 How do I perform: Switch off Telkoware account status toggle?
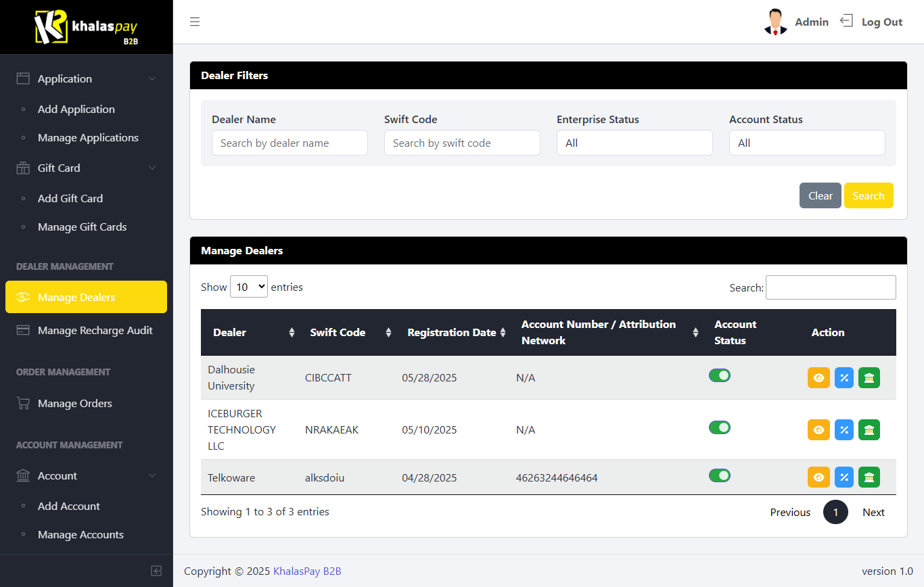(720, 475)
